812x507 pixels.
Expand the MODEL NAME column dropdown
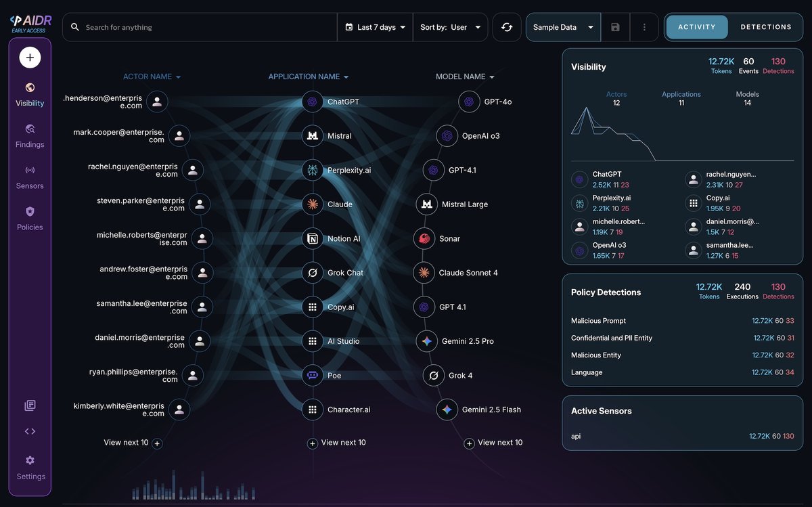point(465,76)
